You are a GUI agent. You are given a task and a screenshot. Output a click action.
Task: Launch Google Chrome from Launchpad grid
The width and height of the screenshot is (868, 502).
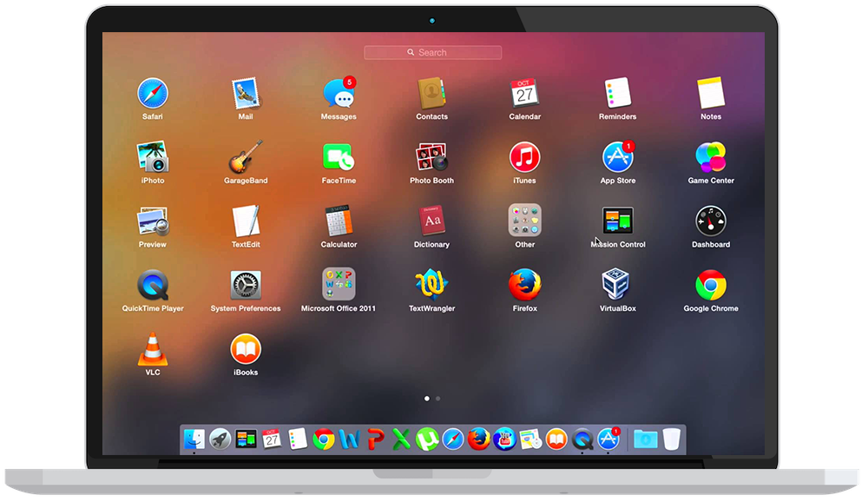711,285
